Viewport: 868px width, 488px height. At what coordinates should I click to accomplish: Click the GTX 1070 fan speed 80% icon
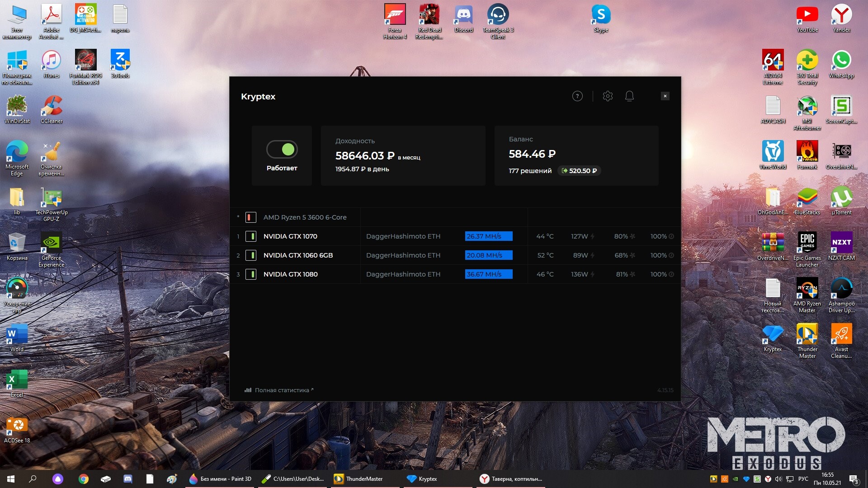(x=632, y=236)
